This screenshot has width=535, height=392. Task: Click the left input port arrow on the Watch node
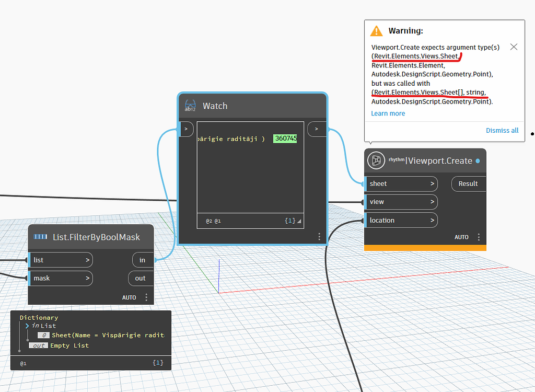(187, 129)
